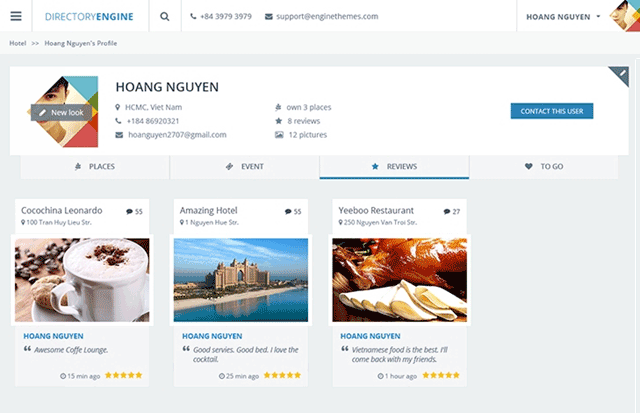640x413 pixels.
Task: Click Hoang Nguyen's Profile breadcrumb
Action: pyautogui.click(x=80, y=43)
